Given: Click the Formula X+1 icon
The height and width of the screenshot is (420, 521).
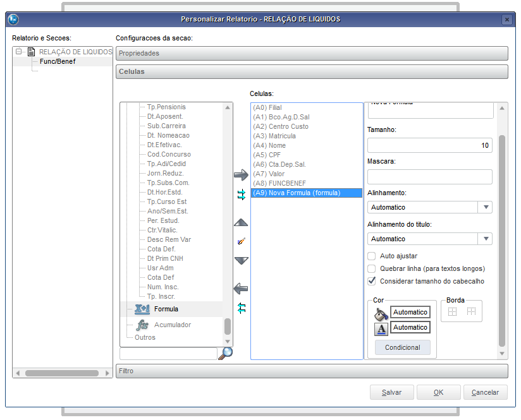Looking at the screenshot, I should point(142,309).
